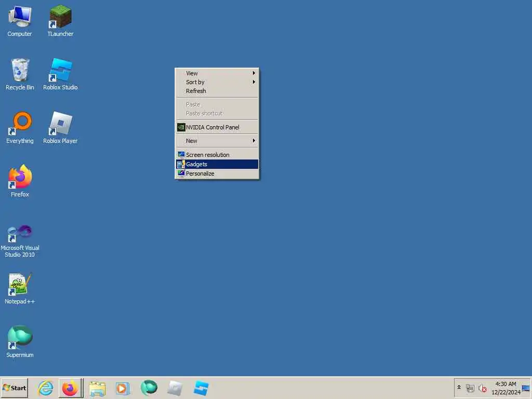This screenshot has height=399, width=532.
Task: Show hidden tray icons
Action: click(459, 387)
